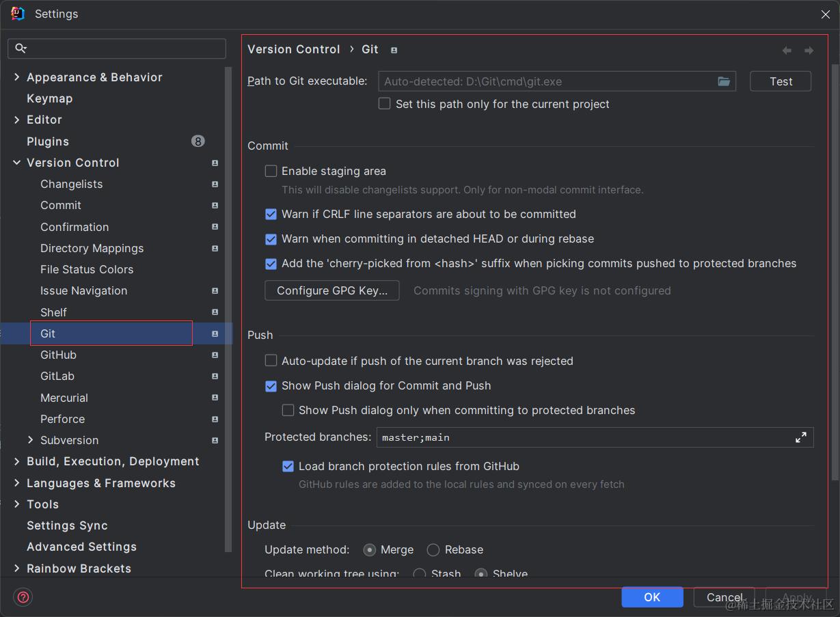The height and width of the screenshot is (617, 840).
Task: Open Settings Sync page
Action: (67, 525)
